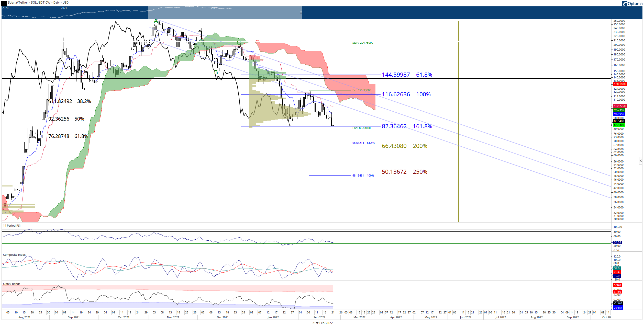Click the 2021 marker in overview navigator

coord(64,8)
